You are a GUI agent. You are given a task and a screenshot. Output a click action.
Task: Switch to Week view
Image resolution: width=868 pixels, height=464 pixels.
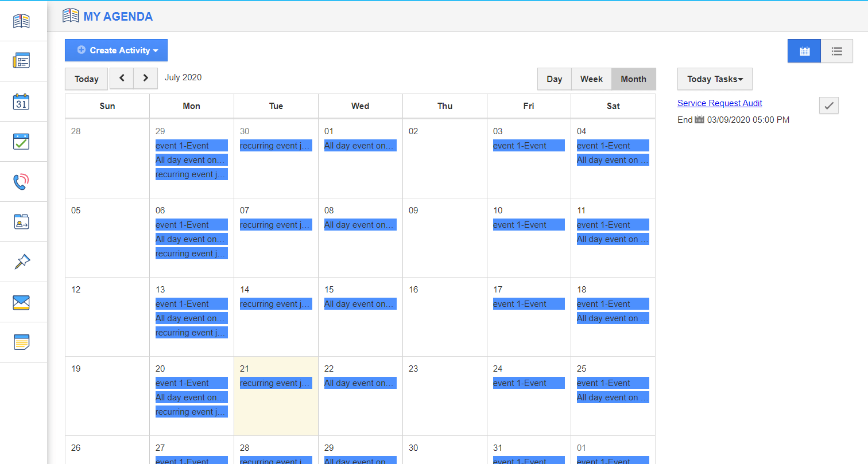tap(591, 79)
